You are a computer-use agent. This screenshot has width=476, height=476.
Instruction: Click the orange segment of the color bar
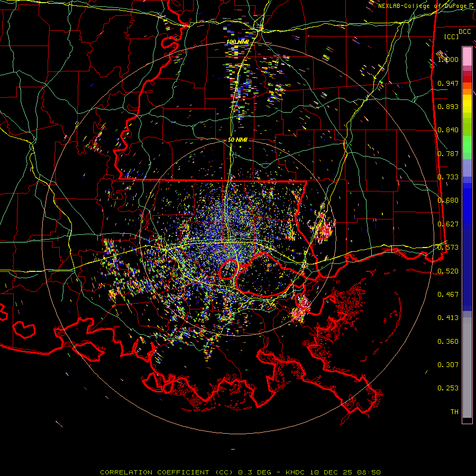[x=467, y=91]
